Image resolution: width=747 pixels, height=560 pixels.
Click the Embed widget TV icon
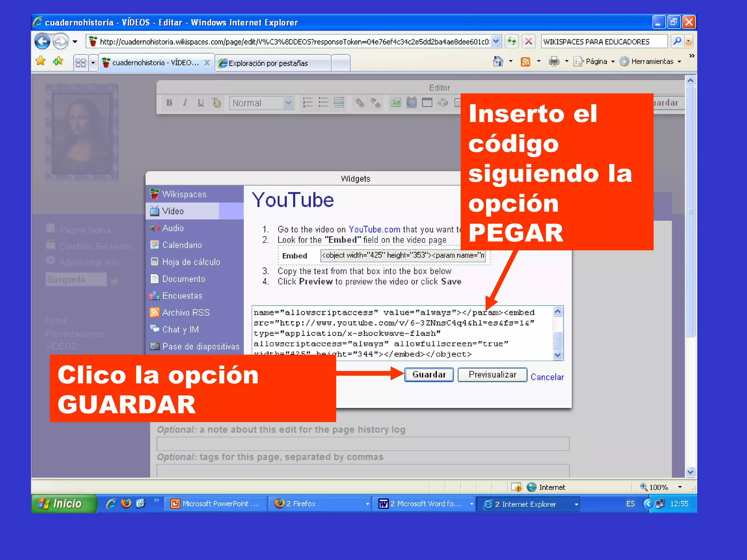click(411, 102)
